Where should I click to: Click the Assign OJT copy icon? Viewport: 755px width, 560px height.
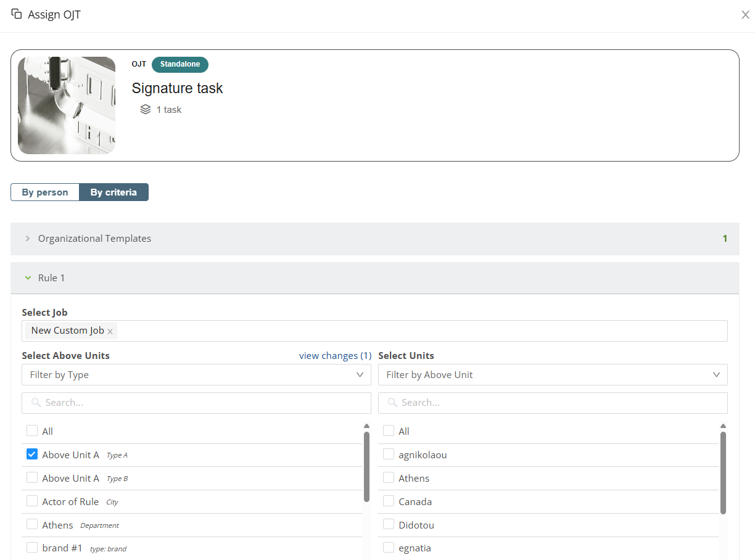17,14
